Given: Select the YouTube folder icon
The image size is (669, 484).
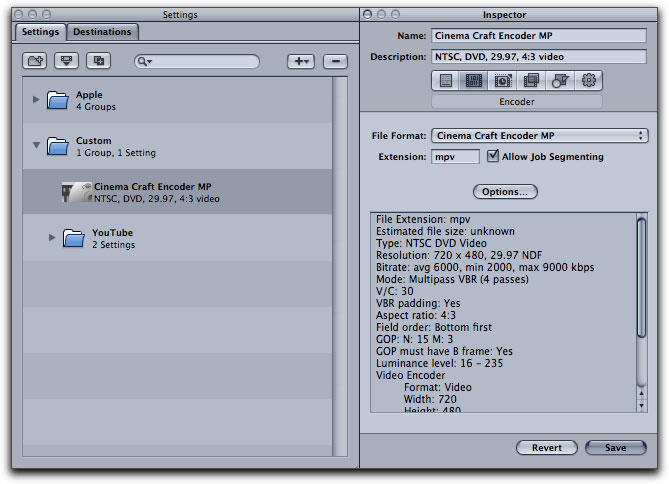Looking at the screenshot, I should (74, 238).
